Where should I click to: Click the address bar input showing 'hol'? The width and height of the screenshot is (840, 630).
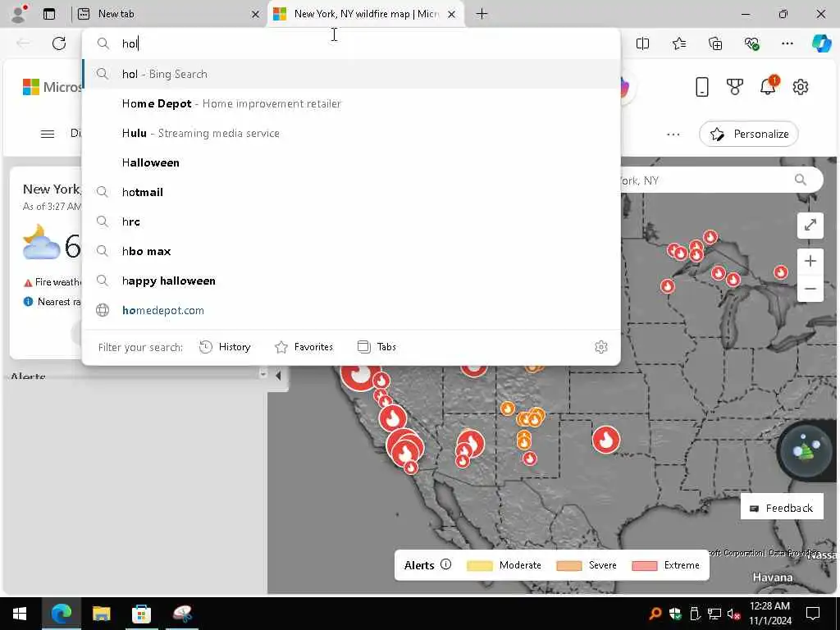[351, 43]
